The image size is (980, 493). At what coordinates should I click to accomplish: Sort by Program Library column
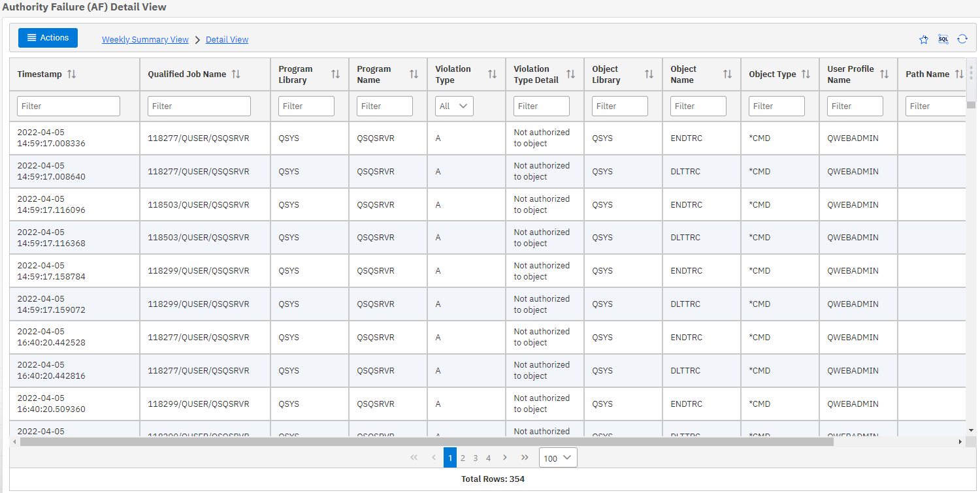coord(335,74)
